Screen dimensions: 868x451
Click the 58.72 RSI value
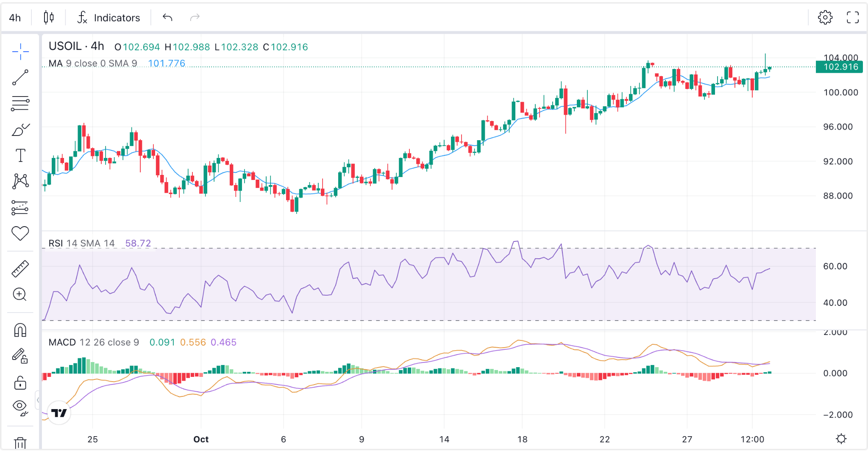(x=138, y=243)
